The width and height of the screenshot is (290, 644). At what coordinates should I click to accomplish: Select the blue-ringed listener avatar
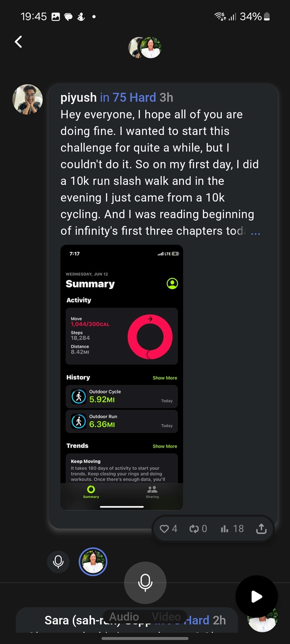pyautogui.click(x=93, y=561)
